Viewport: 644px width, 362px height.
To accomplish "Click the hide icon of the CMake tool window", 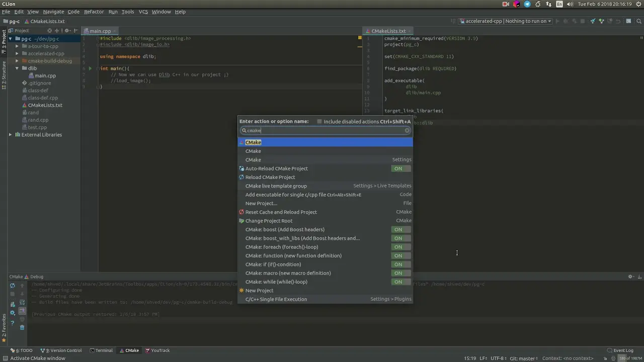I will [x=639, y=277].
